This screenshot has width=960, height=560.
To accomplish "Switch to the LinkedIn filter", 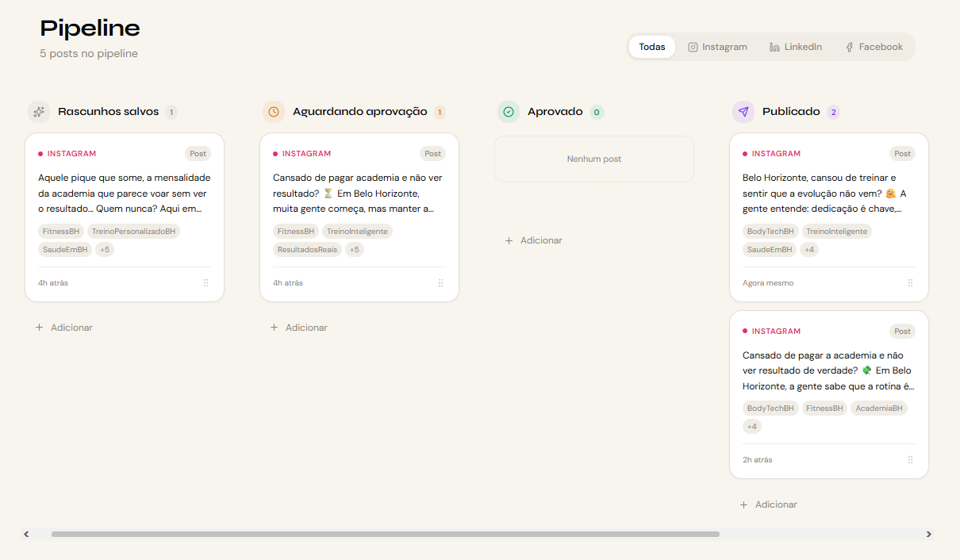I will pos(796,47).
